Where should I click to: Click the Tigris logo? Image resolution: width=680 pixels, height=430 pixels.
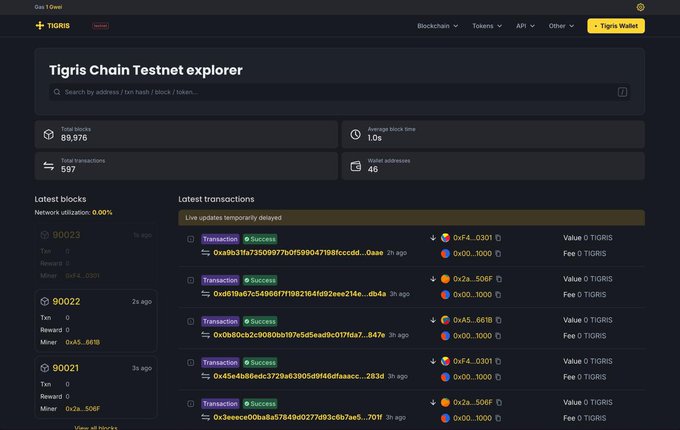coord(52,26)
